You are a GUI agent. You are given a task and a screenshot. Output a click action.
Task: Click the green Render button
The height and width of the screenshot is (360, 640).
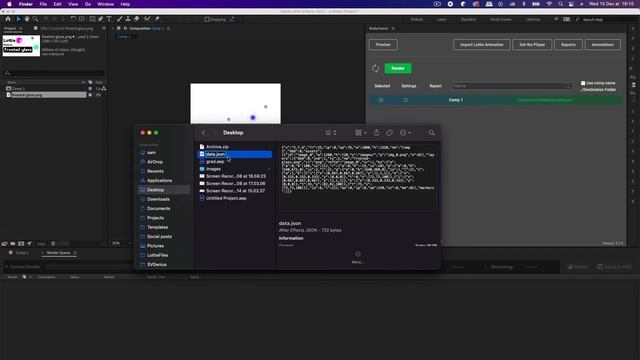pos(398,69)
